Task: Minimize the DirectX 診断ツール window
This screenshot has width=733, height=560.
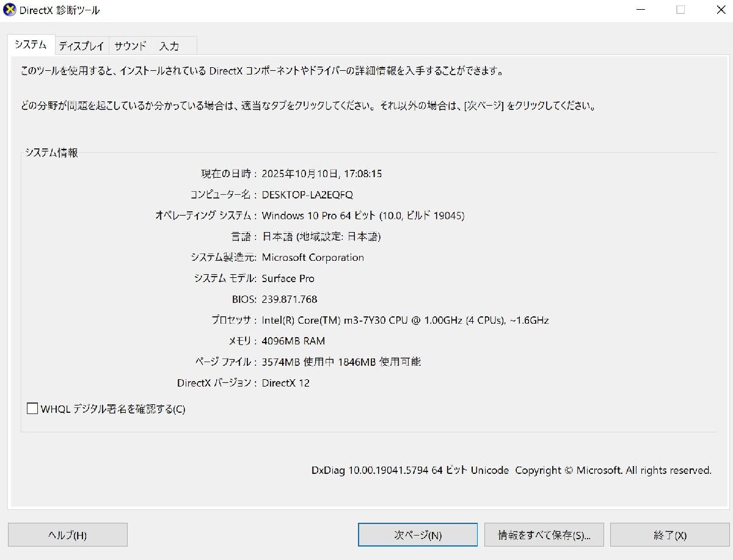Action: [640, 10]
